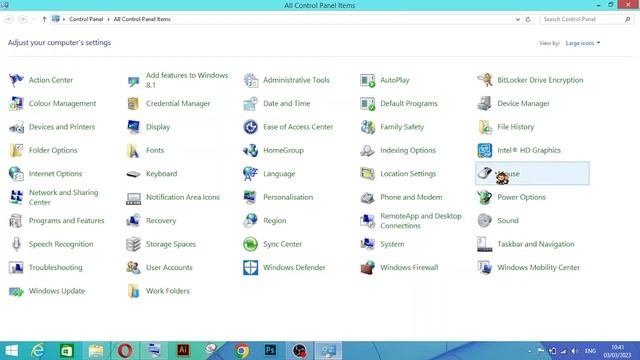The image size is (640, 360).
Task: Open the HomeGroup icon
Action: tap(251, 151)
